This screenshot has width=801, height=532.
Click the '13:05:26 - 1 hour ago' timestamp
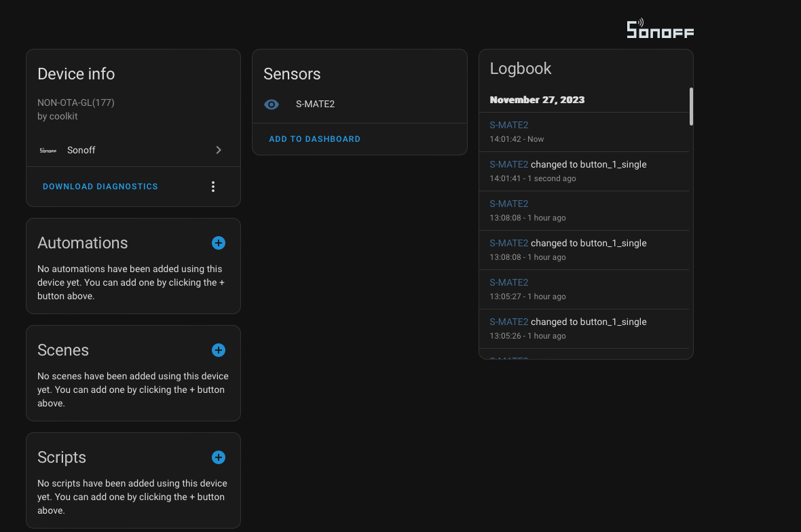[527, 336]
